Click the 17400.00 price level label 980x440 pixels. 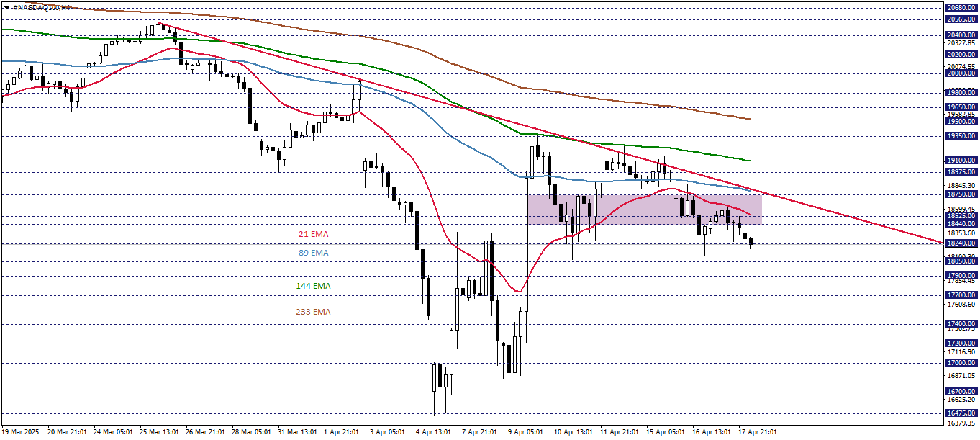tap(961, 324)
